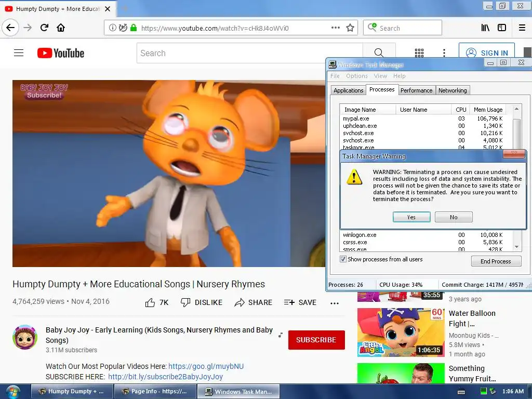The height and width of the screenshot is (399, 532).
Task: Open the YouTube guide hamburger menu
Action: click(x=19, y=53)
